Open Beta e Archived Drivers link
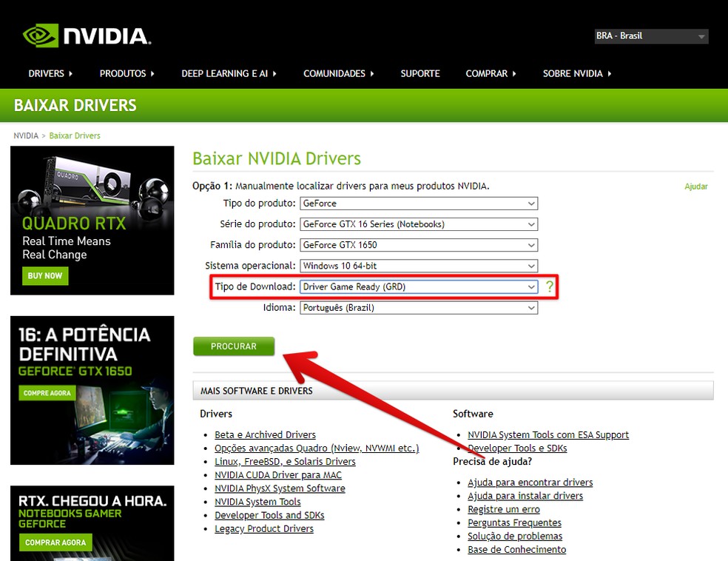The height and width of the screenshot is (561, 728). click(x=265, y=434)
